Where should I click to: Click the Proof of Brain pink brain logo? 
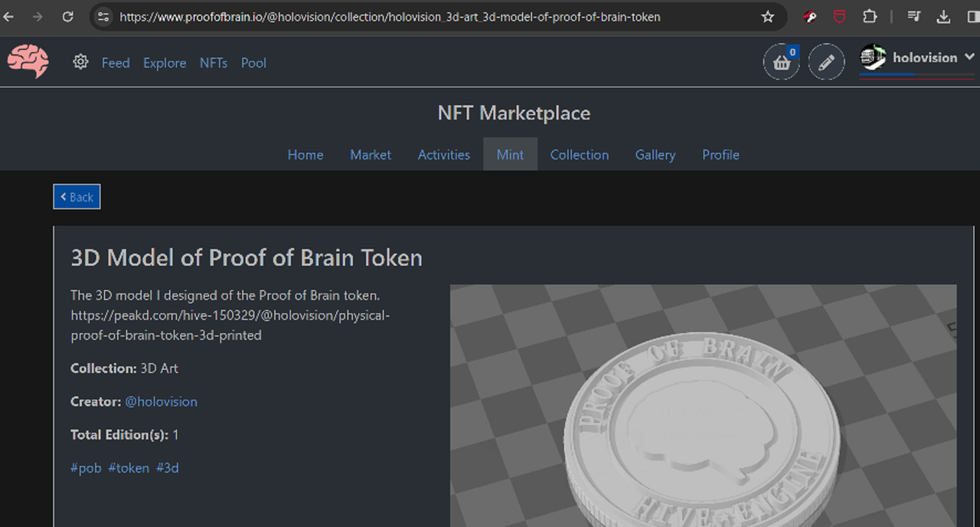point(28,61)
